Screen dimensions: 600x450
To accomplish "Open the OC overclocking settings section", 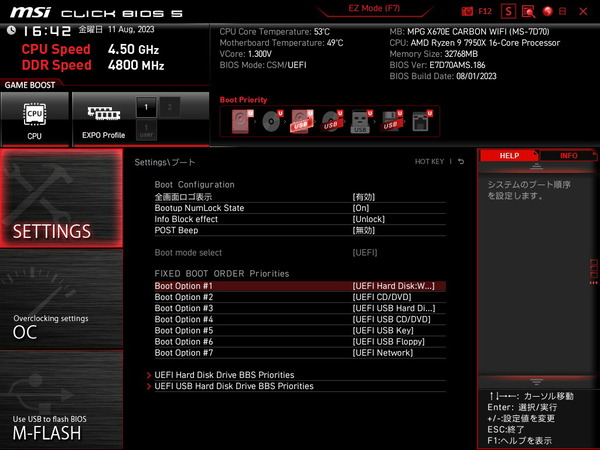I will coord(61,299).
